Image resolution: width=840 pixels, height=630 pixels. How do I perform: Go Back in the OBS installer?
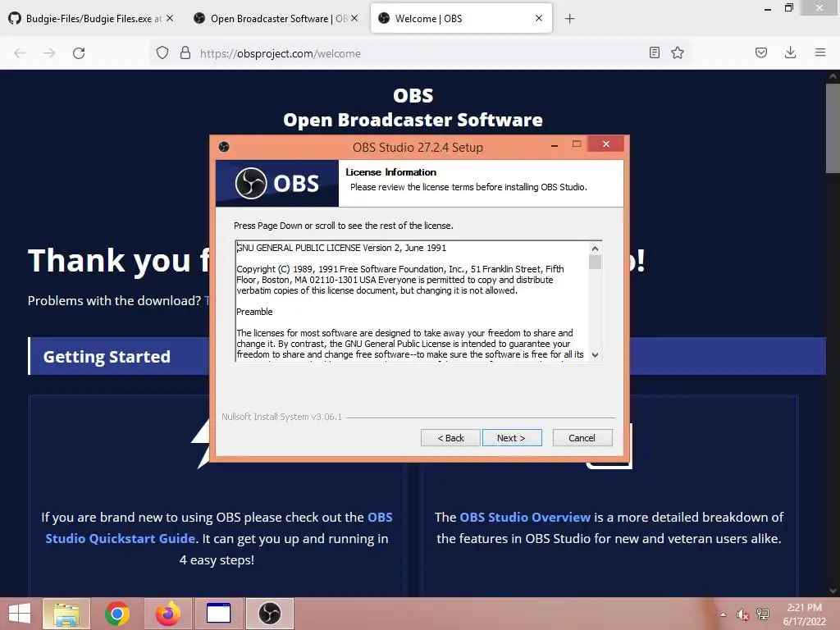(x=450, y=438)
